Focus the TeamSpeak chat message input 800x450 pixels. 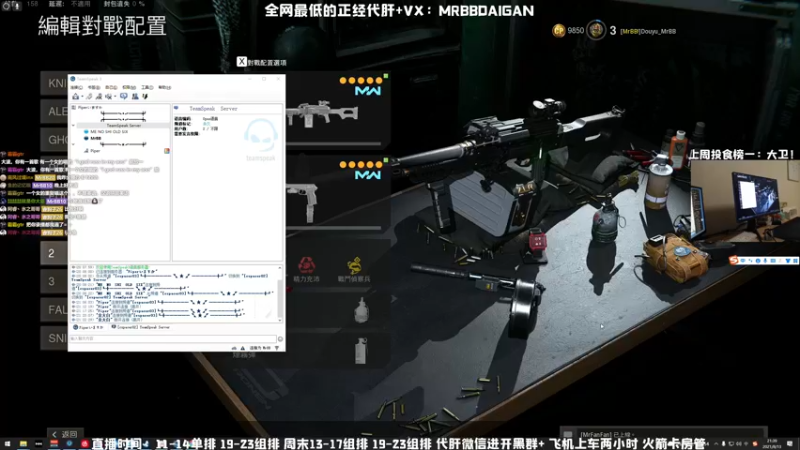[x=173, y=339]
